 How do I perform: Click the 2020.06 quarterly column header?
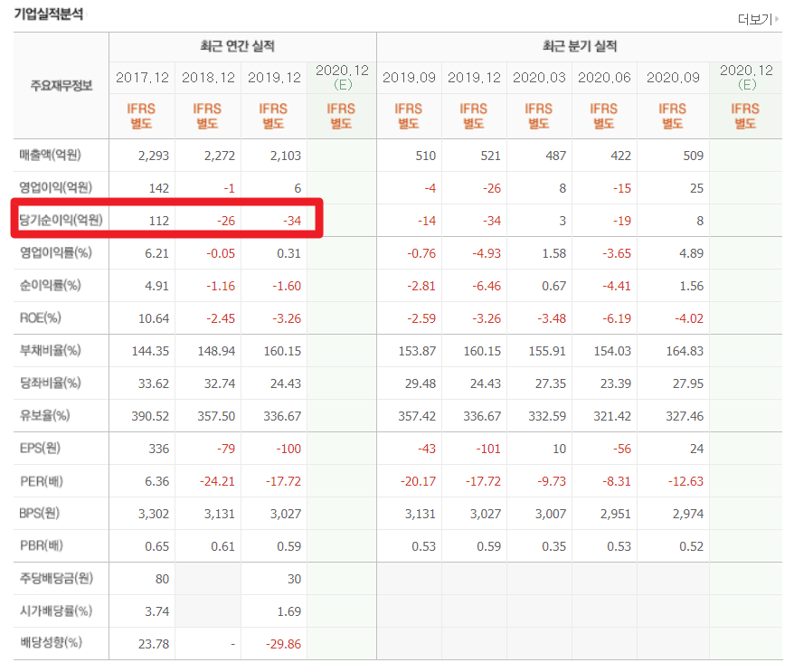[x=605, y=78]
